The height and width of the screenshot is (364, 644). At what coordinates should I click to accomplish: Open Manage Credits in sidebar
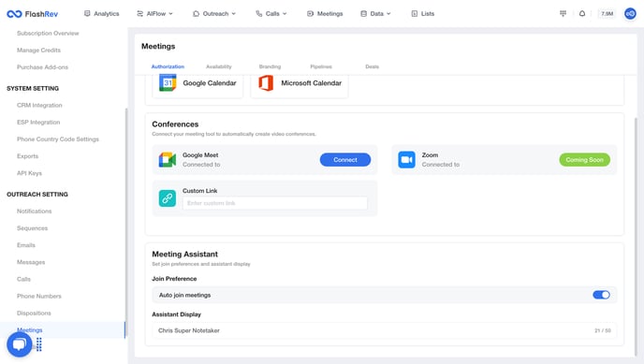tap(38, 51)
